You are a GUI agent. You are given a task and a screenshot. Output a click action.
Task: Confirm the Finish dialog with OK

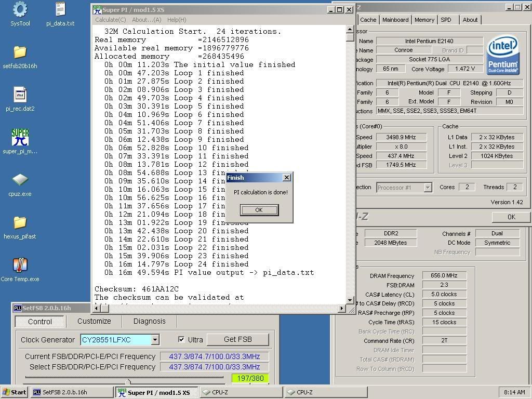[259, 210]
